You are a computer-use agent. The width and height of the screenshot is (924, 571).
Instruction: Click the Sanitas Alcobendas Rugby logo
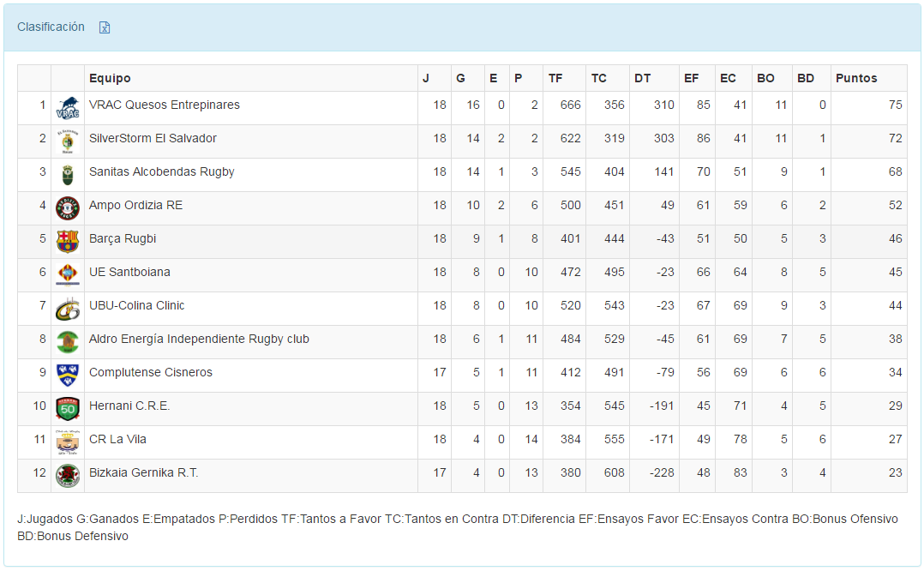68,175
